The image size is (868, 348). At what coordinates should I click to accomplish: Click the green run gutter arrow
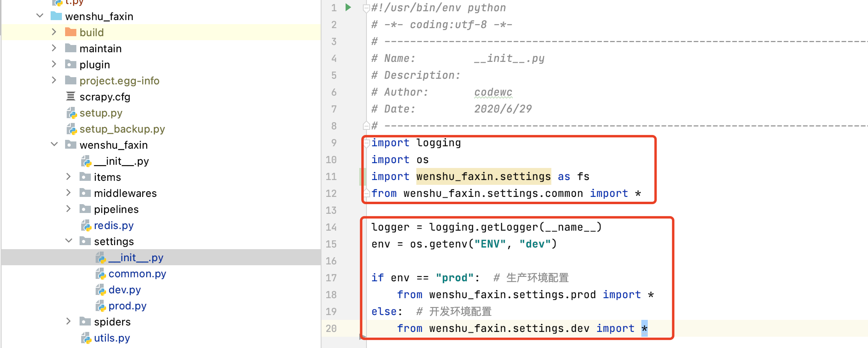point(348,7)
